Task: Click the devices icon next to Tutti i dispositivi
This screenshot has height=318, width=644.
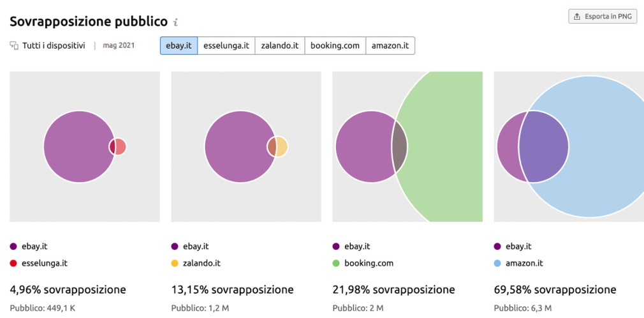Action: click(x=15, y=46)
